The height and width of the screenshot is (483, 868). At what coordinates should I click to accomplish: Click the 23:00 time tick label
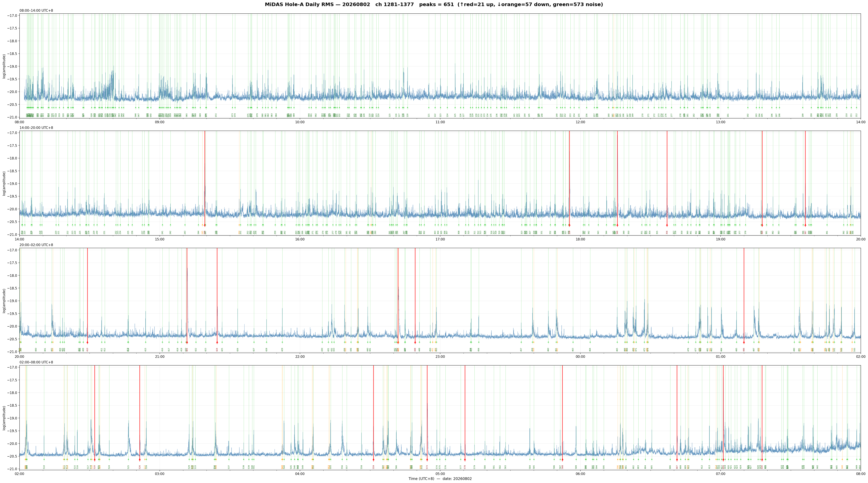(440, 356)
